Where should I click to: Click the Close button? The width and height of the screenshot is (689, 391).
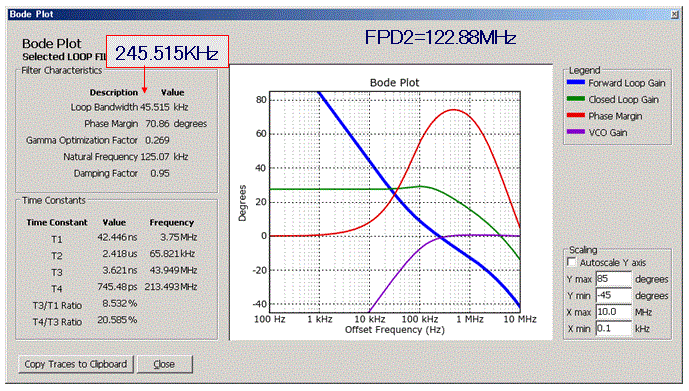click(x=164, y=364)
